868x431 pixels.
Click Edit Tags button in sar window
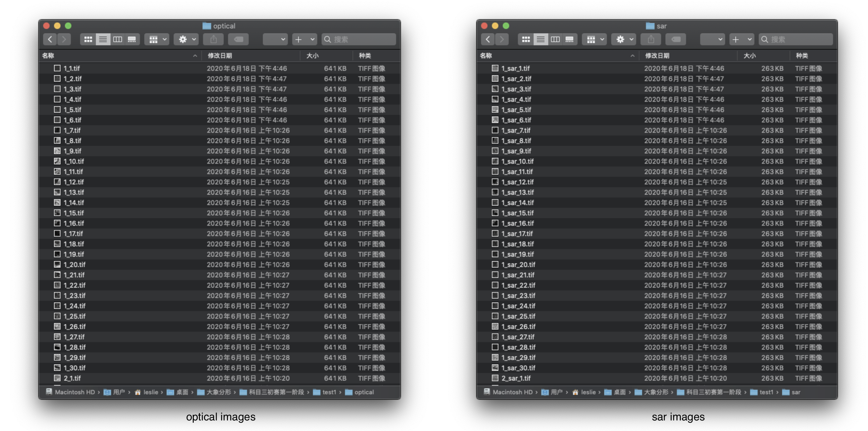click(x=676, y=39)
